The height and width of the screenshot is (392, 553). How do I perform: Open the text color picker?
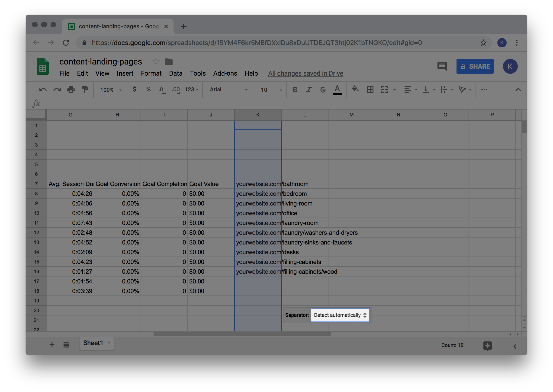(x=337, y=90)
